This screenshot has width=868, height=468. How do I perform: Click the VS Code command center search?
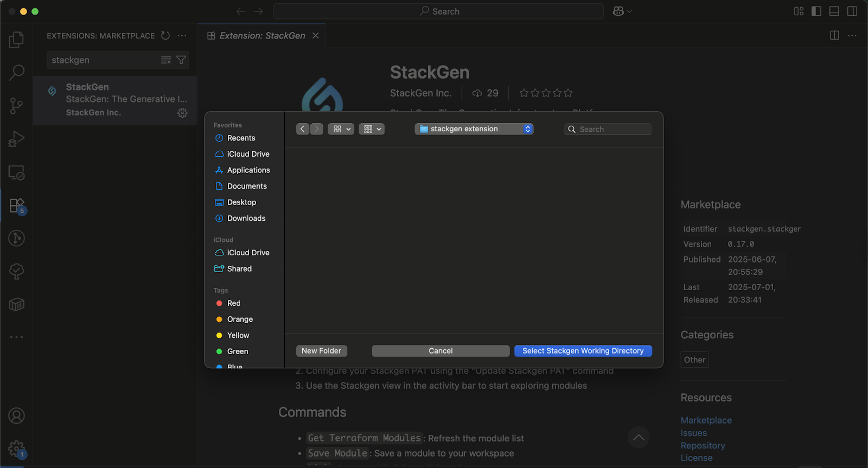(x=438, y=11)
